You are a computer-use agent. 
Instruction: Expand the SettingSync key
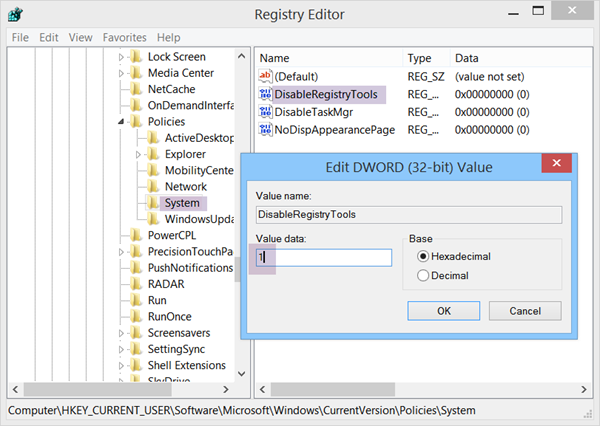click(x=121, y=349)
